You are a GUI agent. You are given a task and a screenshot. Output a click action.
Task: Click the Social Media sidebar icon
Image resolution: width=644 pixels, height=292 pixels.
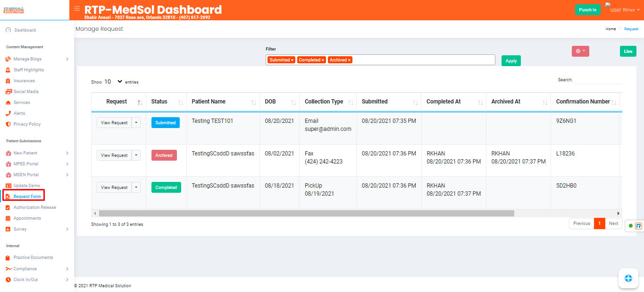pyautogui.click(x=8, y=92)
